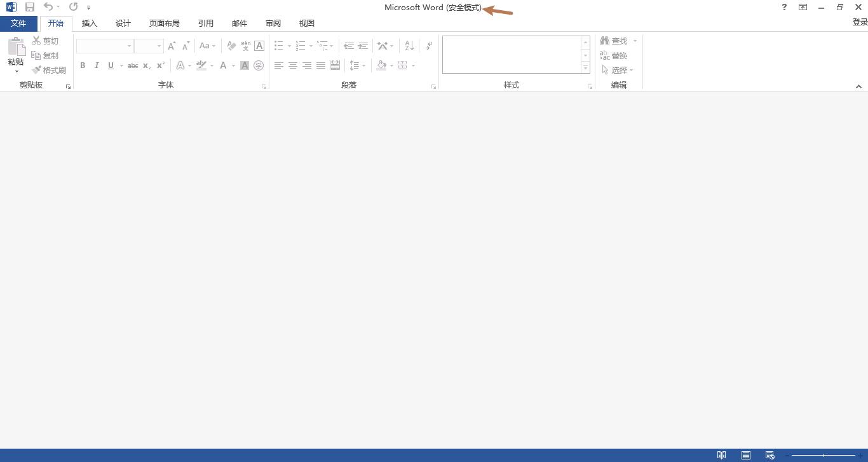The height and width of the screenshot is (462, 868).
Task: Open the Change Case (Aa) dropdown
Action: click(x=207, y=46)
